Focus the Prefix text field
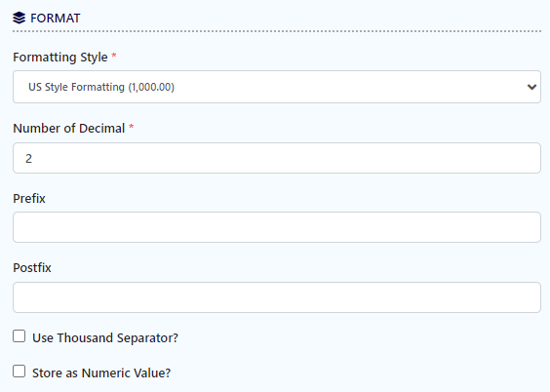 point(277,227)
